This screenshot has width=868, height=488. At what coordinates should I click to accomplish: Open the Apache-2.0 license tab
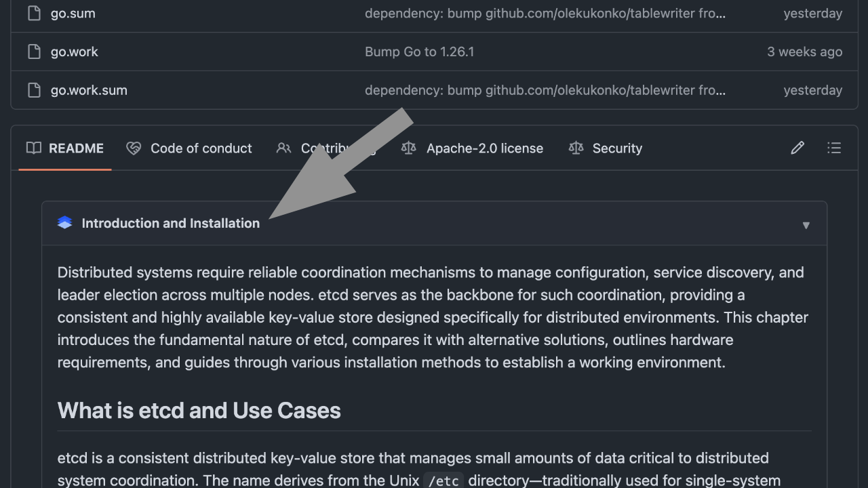[484, 148]
